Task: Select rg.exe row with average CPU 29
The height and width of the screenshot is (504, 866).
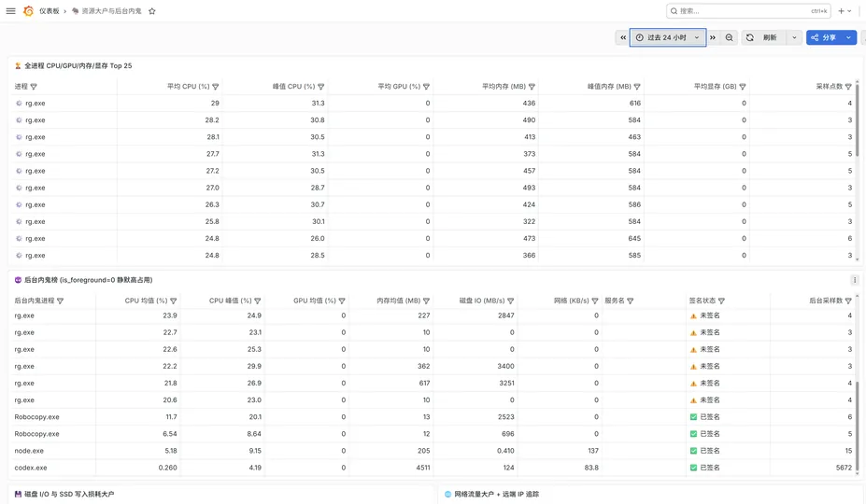Action: [433, 104]
